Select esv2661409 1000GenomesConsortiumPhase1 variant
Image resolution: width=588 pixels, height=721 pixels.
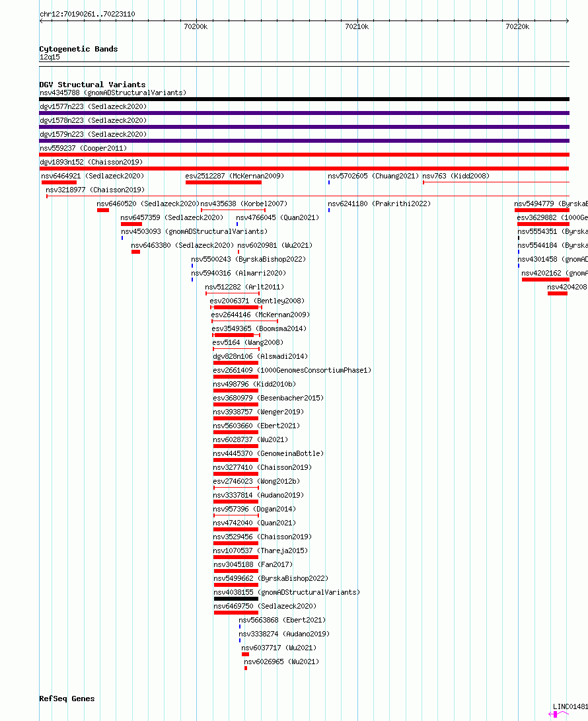[293, 370]
